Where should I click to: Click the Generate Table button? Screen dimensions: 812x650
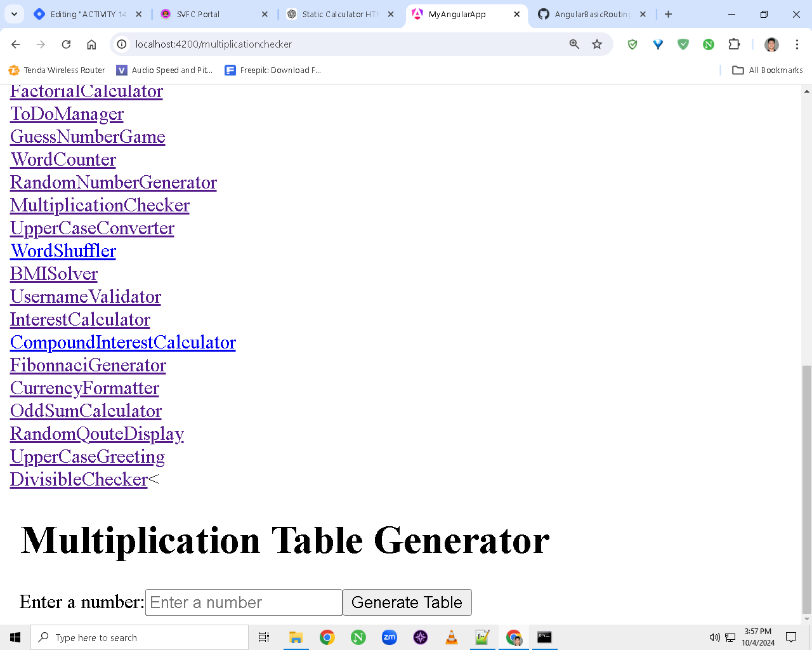pyautogui.click(x=407, y=602)
